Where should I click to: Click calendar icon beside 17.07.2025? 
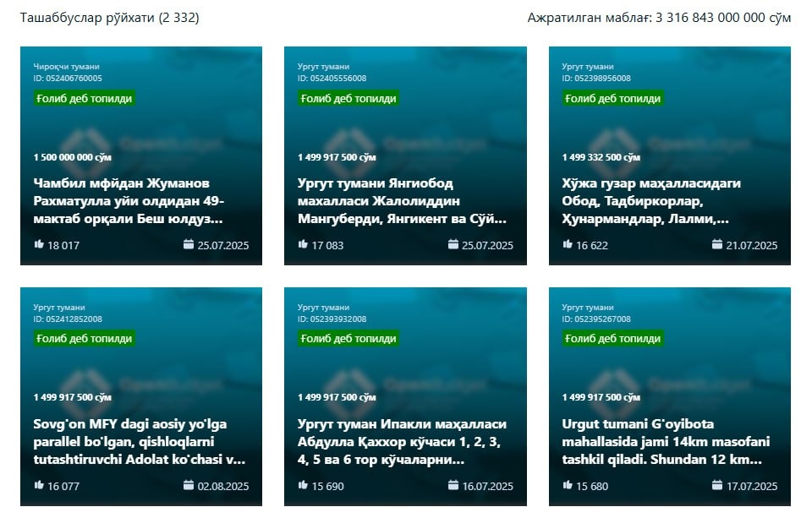717,485
